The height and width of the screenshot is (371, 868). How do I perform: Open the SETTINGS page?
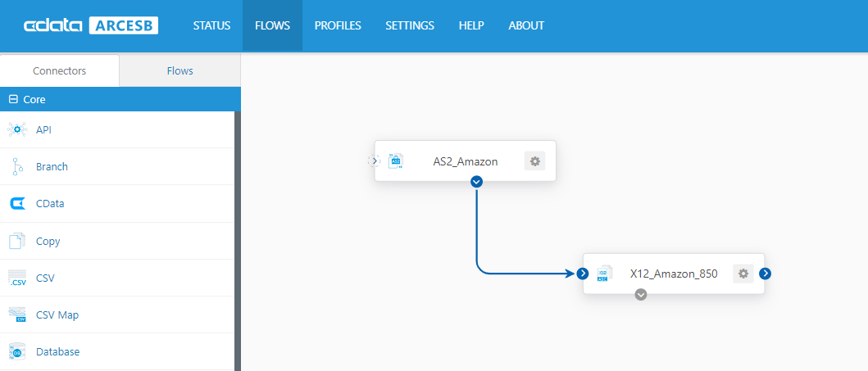pyautogui.click(x=410, y=25)
